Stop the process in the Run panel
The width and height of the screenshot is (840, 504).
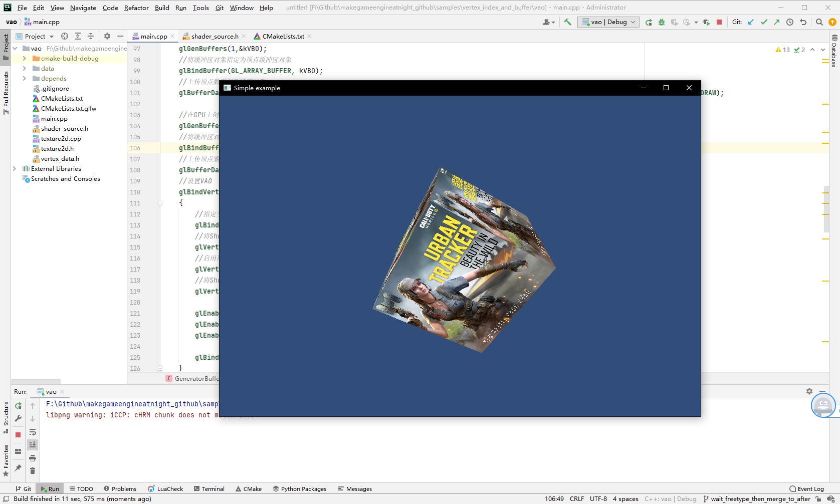tap(18, 435)
